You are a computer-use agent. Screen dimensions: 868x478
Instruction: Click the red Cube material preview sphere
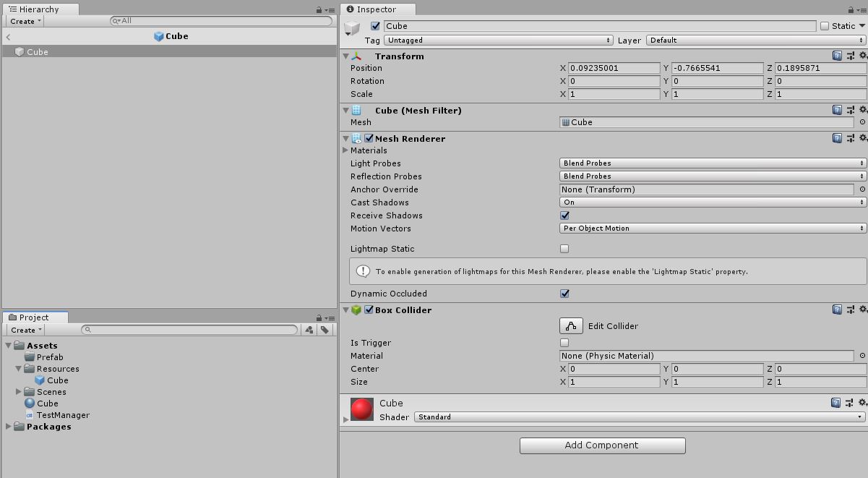pos(361,409)
